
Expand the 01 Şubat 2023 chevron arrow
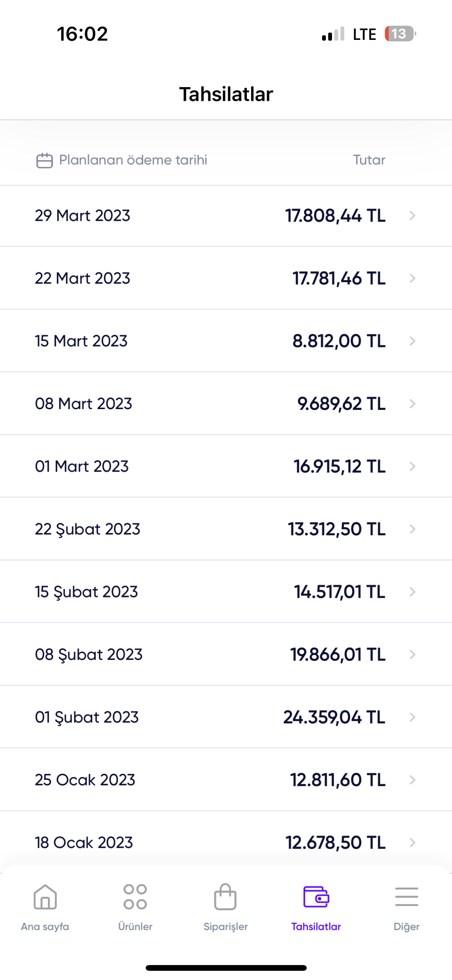413,717
